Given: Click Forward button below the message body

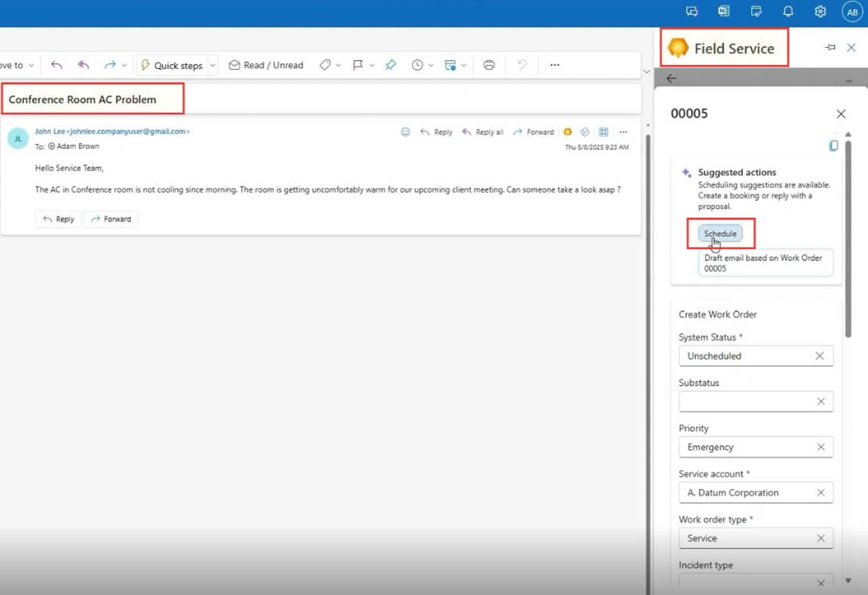Looking at the screenshot, I should (111, 219).
